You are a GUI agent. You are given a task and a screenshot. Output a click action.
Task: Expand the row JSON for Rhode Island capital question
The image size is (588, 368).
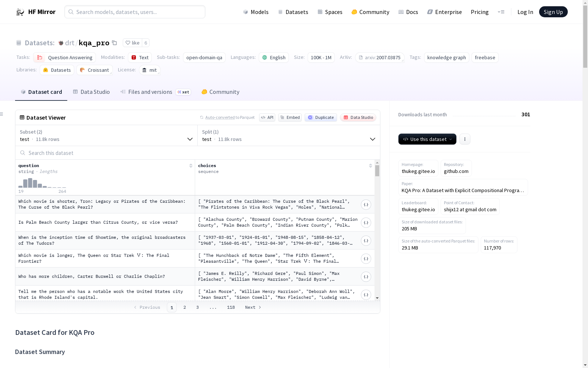366,295
